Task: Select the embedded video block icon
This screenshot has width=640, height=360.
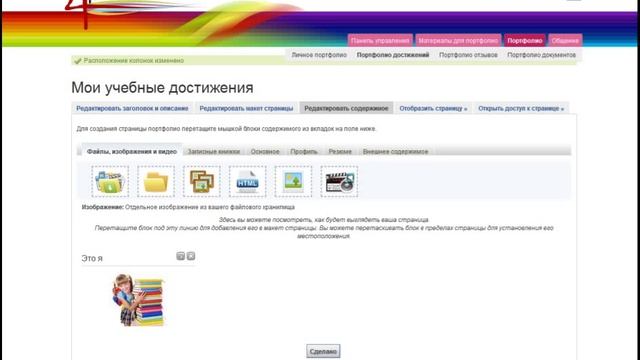Action: pos(339,182)
